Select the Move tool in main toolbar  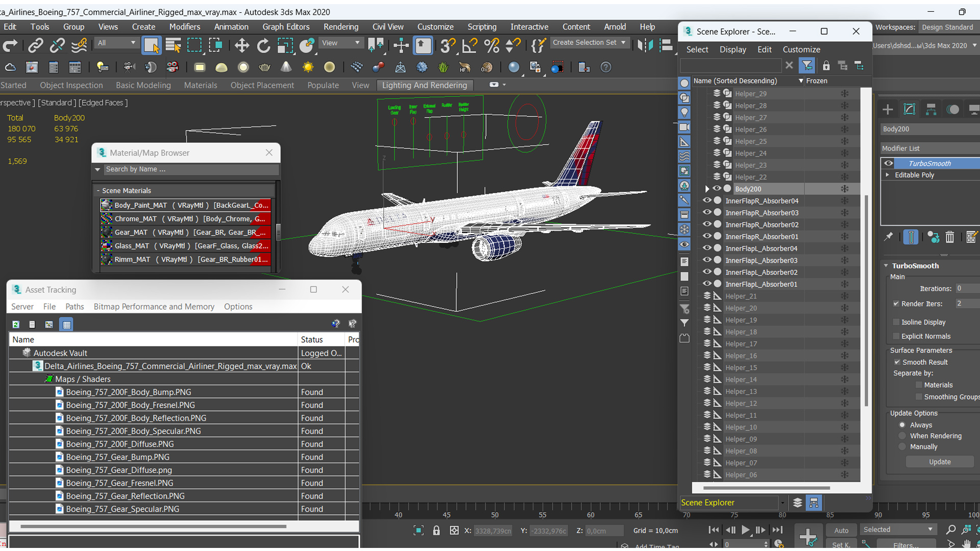pyautogui.click(x=241, y=46)
